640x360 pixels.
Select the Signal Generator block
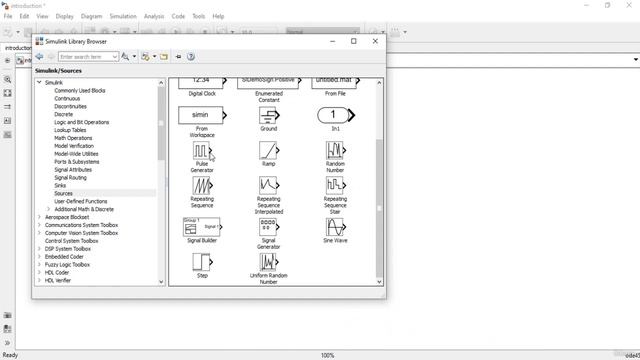pyautogui.click(x=269, y=227)
